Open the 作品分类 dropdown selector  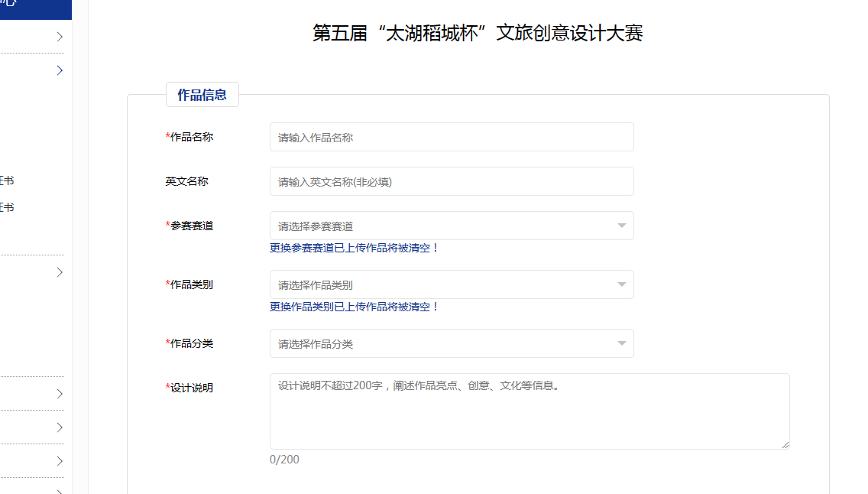(443, 344)
